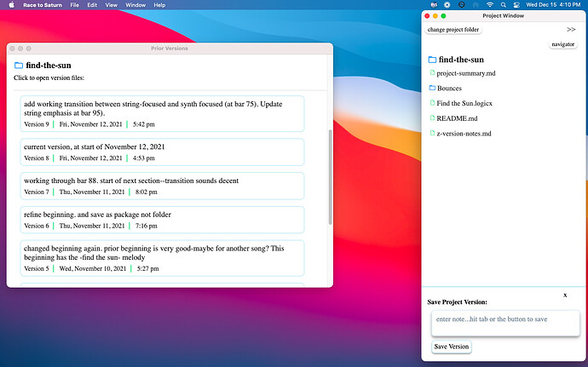Viewport: 588px width, 367px height.
Task: Click the Save Version button
Action: (452, 347)
